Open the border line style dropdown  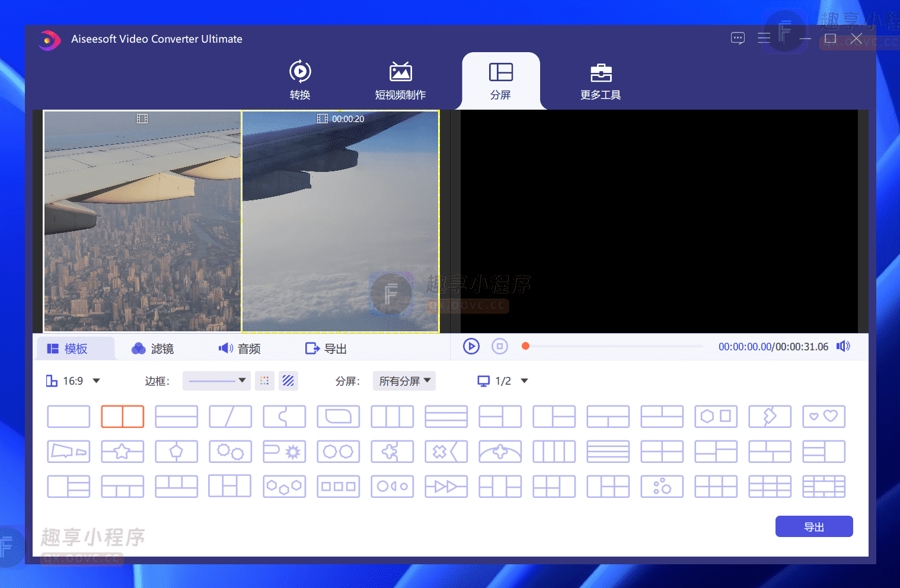(x=216, y=381)
